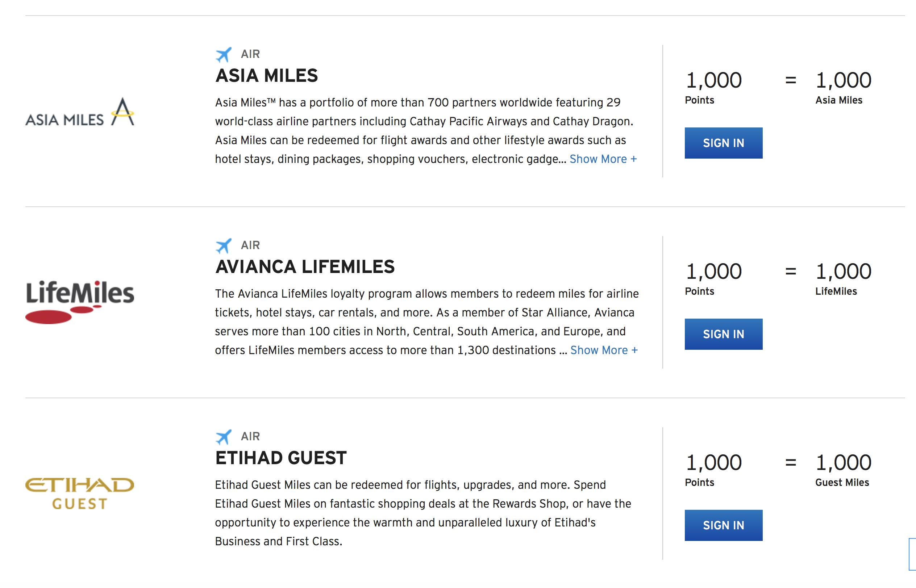
Task: Open the ASIA MILES program heading
Action: [x=267, y=76]
